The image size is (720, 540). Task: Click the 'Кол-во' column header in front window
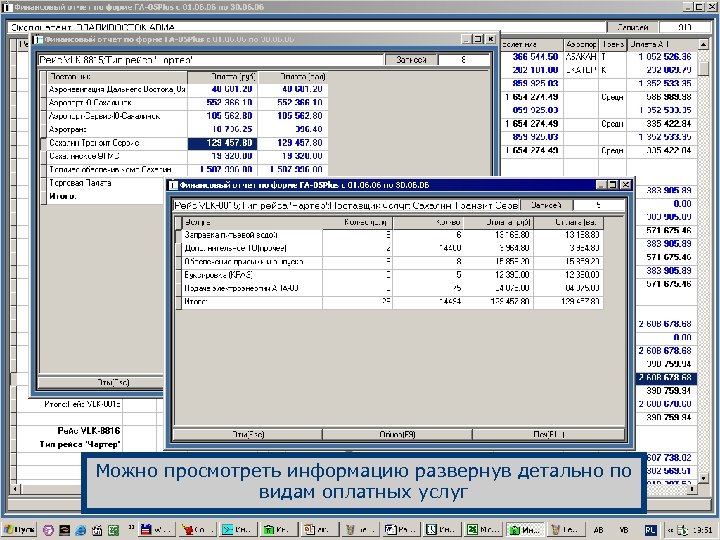coord(428,223)
